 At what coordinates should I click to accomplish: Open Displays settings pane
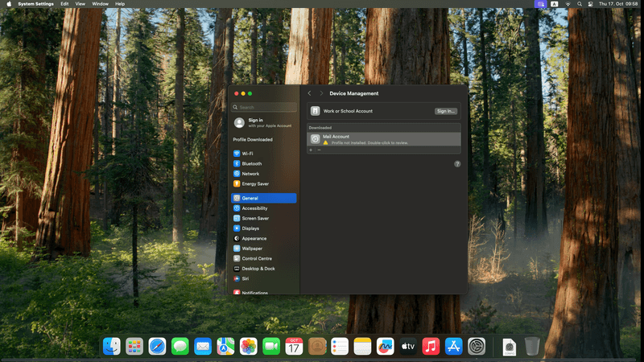[250, 228]
